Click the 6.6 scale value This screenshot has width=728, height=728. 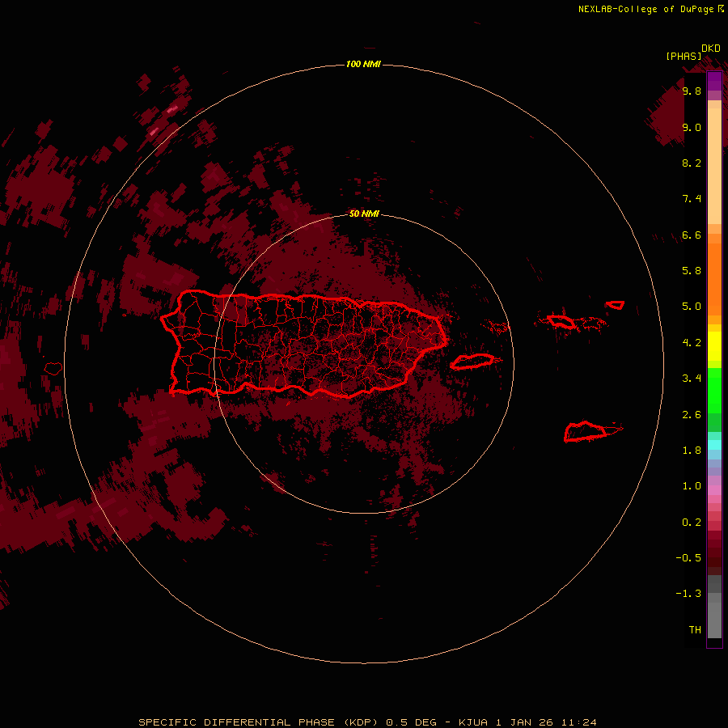[692, 235]
